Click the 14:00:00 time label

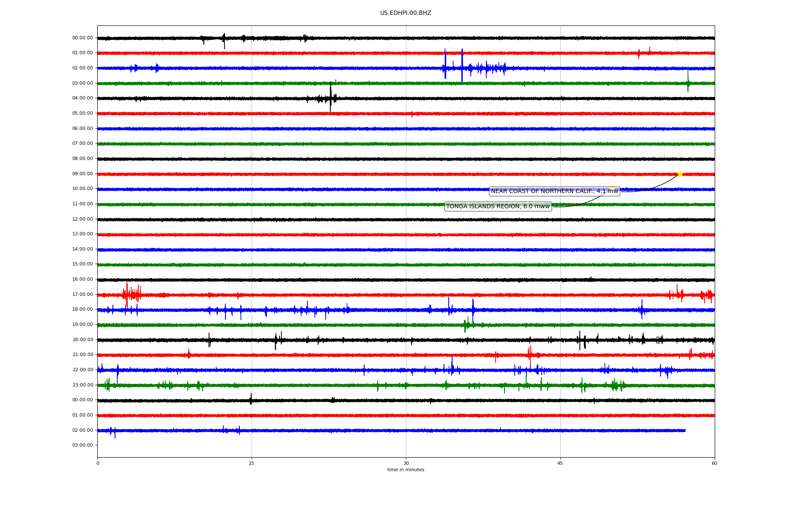82,249
